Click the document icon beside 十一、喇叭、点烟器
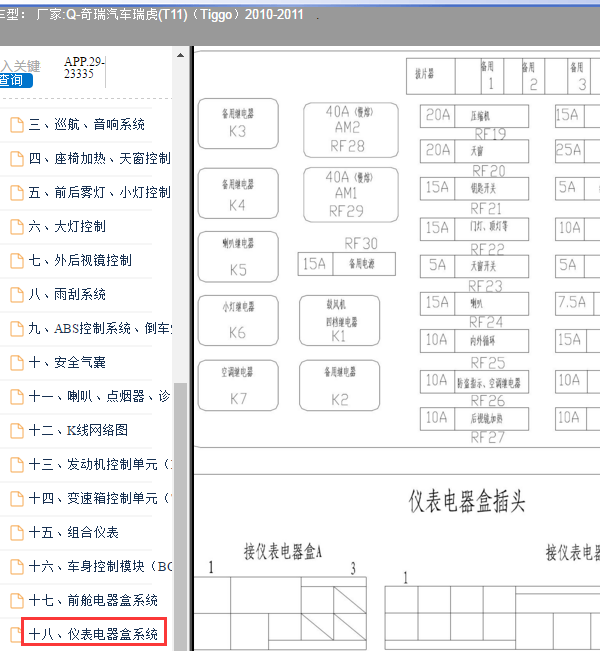Image resolution: width=600 pixels, height=651 pixels. click(17, 397)
